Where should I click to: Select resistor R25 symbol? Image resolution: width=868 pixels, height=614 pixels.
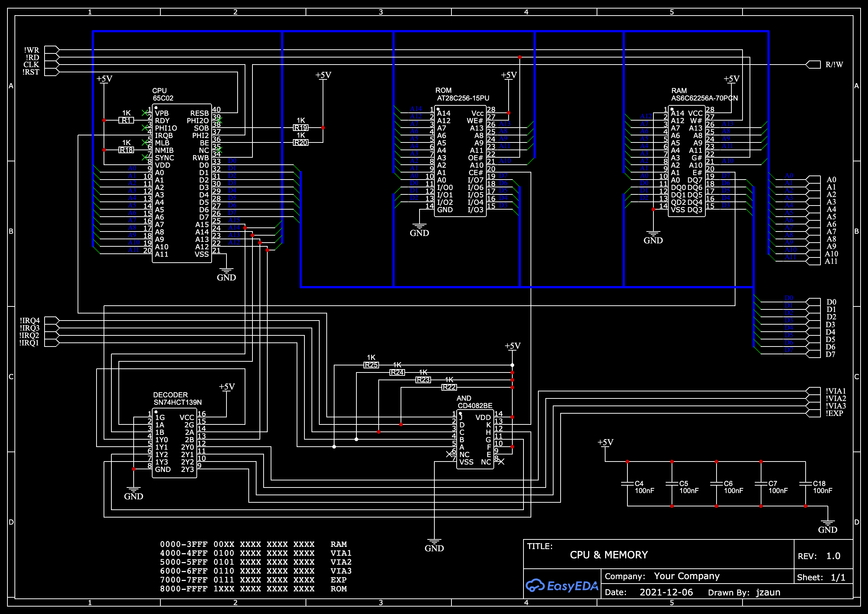(x=371, y=365)
